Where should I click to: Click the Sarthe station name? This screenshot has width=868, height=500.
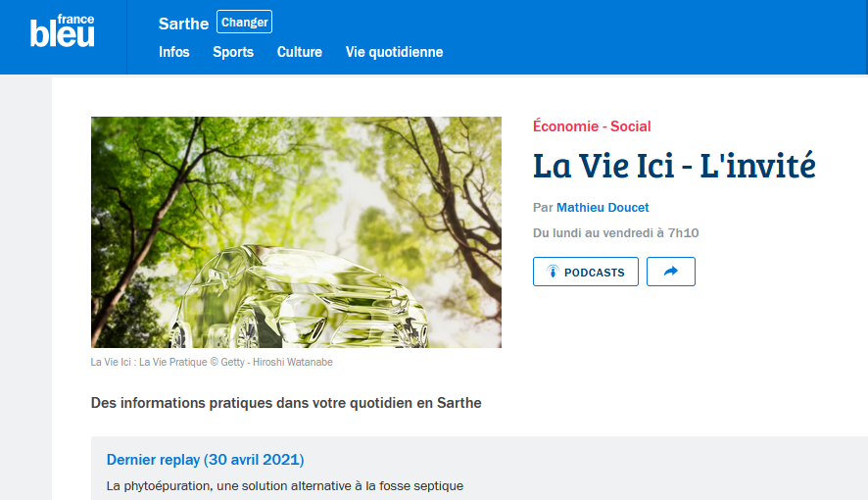[x=183, y=24]
